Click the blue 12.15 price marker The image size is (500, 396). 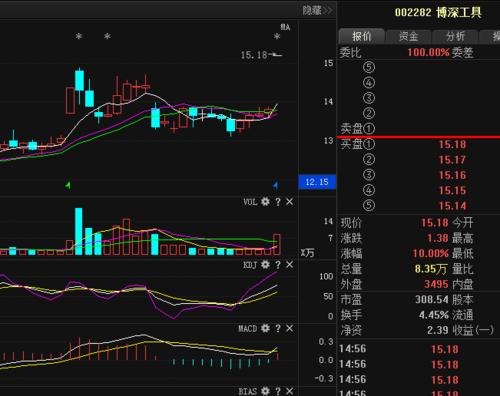click(x=317, y=182)
